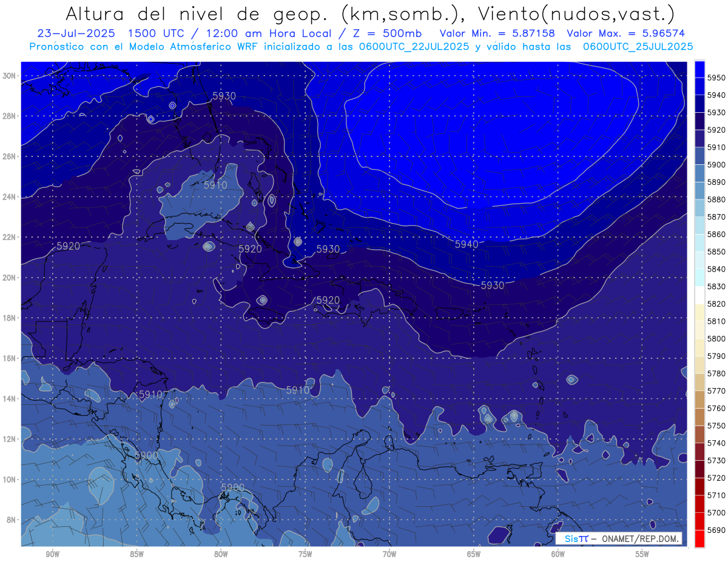Select the 5900 value on the color scale
Screen dimensions: 728x562
tap(716, 165)
